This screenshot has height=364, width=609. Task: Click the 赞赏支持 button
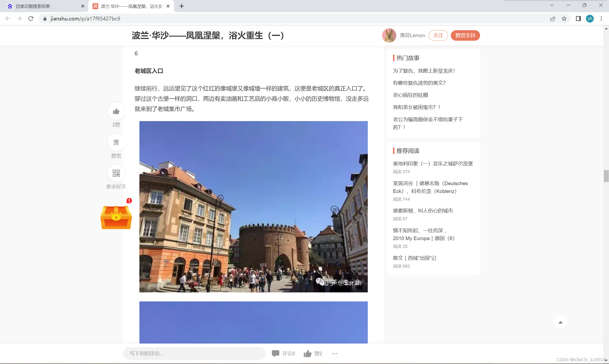(465, 35)
